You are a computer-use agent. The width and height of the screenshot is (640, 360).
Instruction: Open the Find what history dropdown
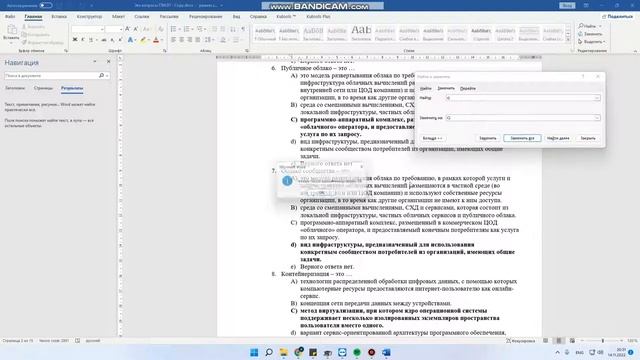pyautogui.click(x=597, y=98)
